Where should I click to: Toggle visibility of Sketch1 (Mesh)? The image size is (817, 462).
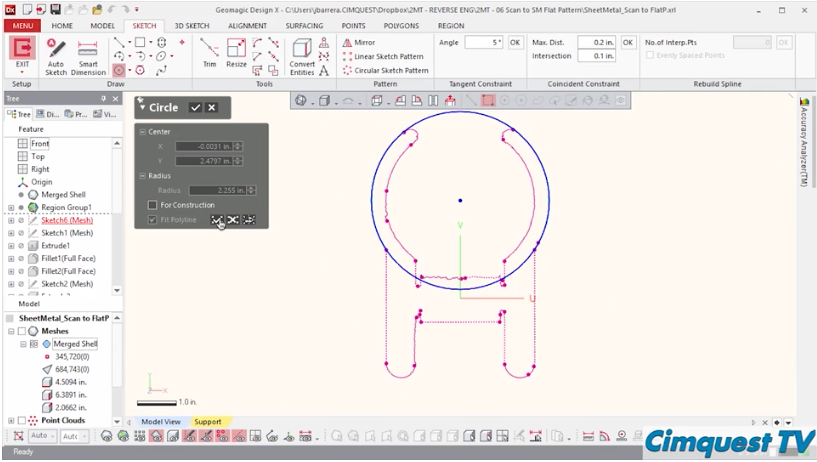[21, 233]
